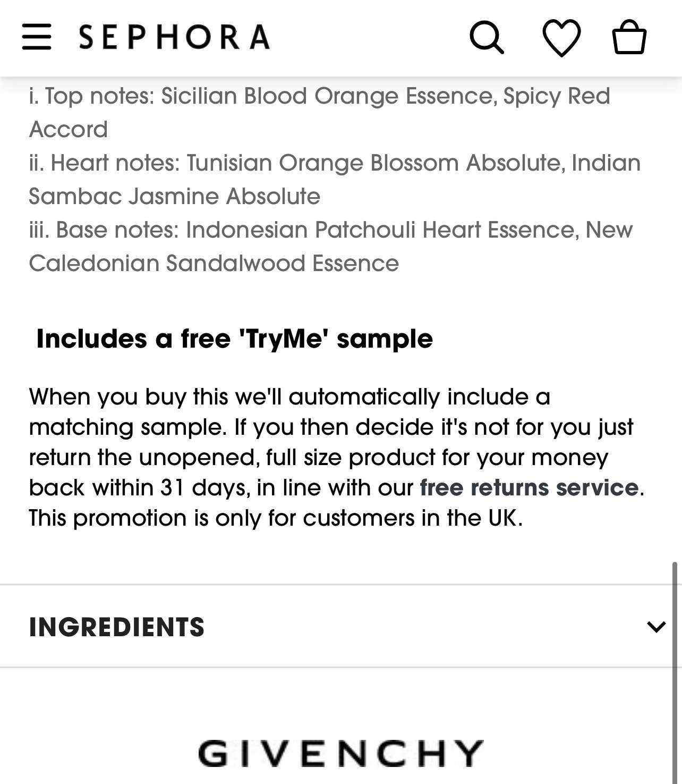Click the Givenchy brand logo
The height and width of the screenshot is (784, 682).
pos(340,753)
